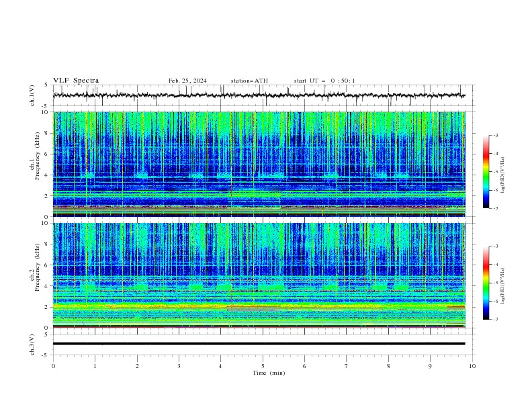Viewport: 532px width, 411px height.
Task: Click the "start UT = 0 : 50: 1" text
Action: [324, 81]
